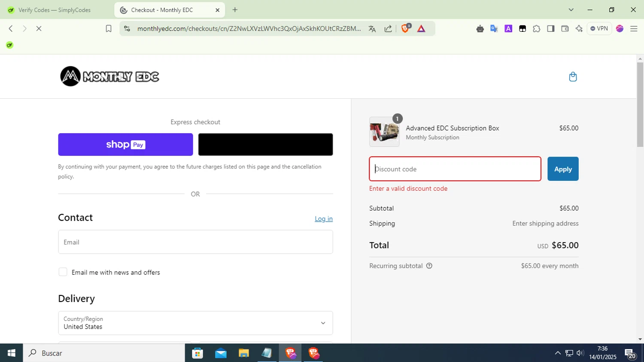The width and height of the screenshot is (644, 362).
Task: Expand the Country/Region dropdown
Action: click(195, 323)
